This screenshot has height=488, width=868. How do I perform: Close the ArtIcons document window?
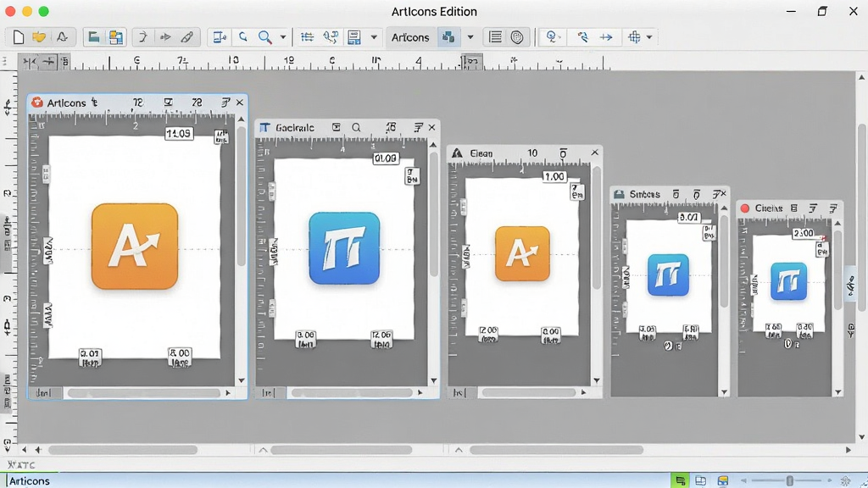pos(240,103)
